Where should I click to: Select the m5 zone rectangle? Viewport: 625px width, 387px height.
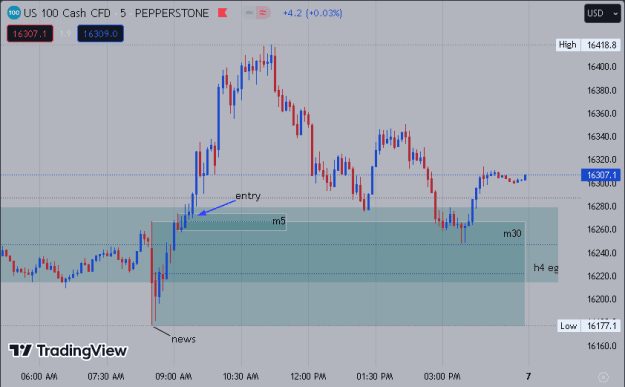[233, 222]
